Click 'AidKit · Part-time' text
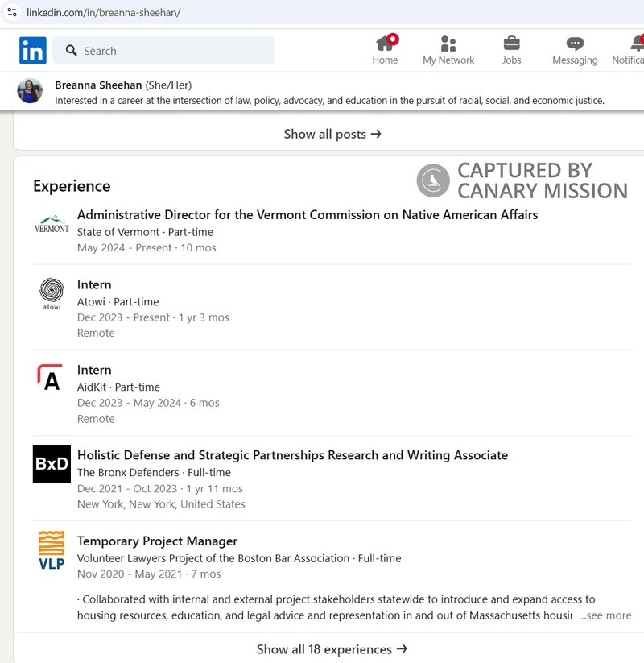The height and width of the screenshot is (663, 644). click(x=118, y=387)
